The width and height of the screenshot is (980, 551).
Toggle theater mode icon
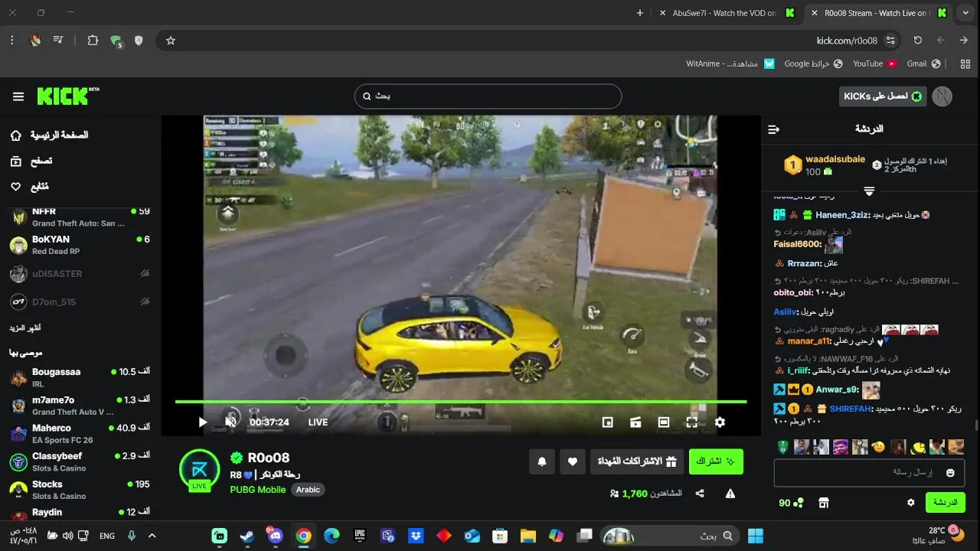(x=664, y=422)
